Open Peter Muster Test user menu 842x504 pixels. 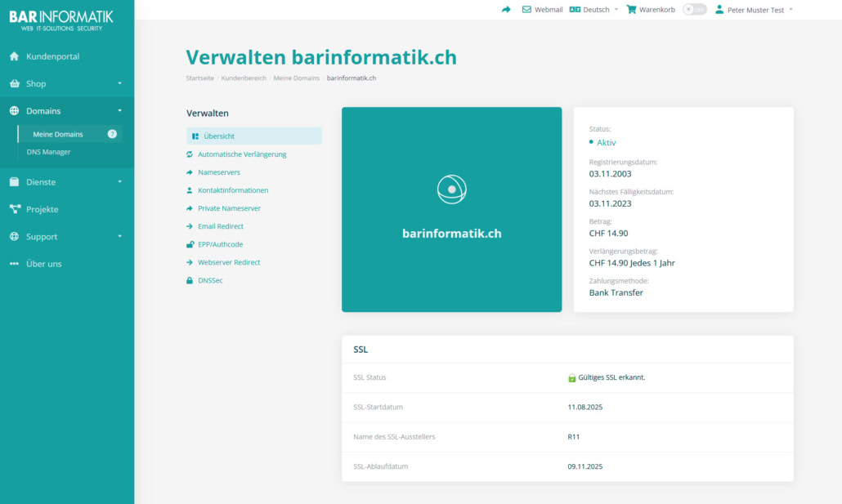(754, 10)
